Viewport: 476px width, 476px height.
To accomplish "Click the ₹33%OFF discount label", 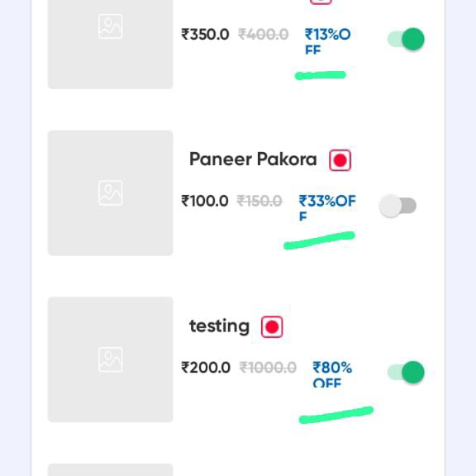I will click(x=327, y=208).
